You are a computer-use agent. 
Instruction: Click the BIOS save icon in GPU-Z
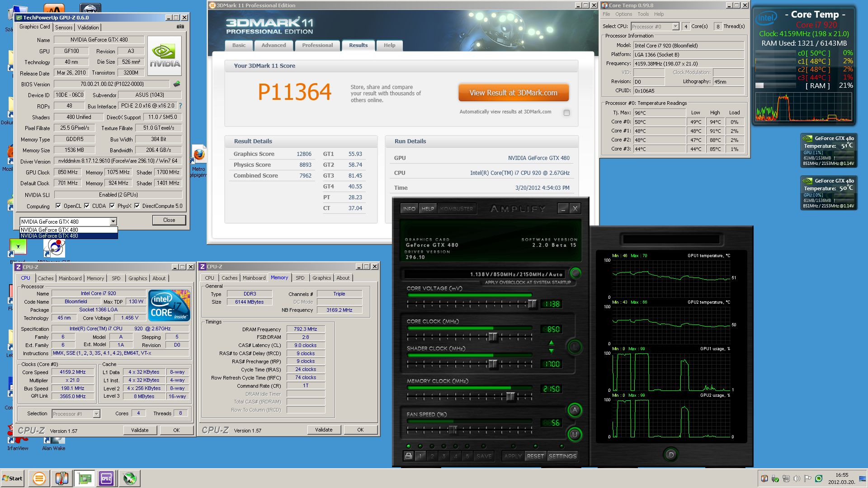177,84
